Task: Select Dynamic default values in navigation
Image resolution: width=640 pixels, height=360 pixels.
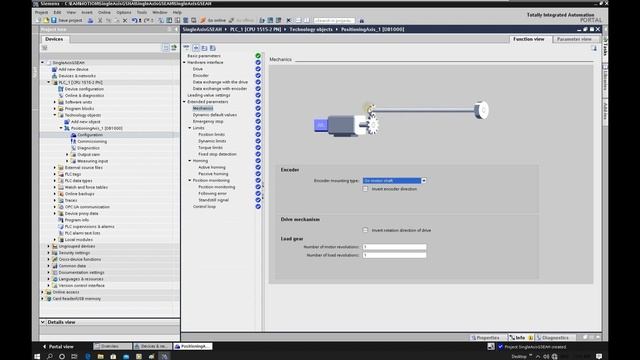Action: click(215, 115)
